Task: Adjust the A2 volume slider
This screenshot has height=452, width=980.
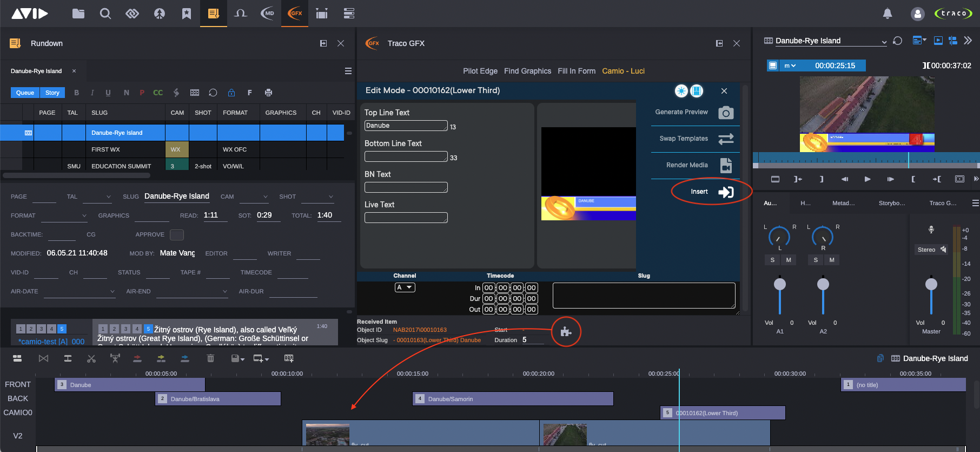Action: coord(823,284)
